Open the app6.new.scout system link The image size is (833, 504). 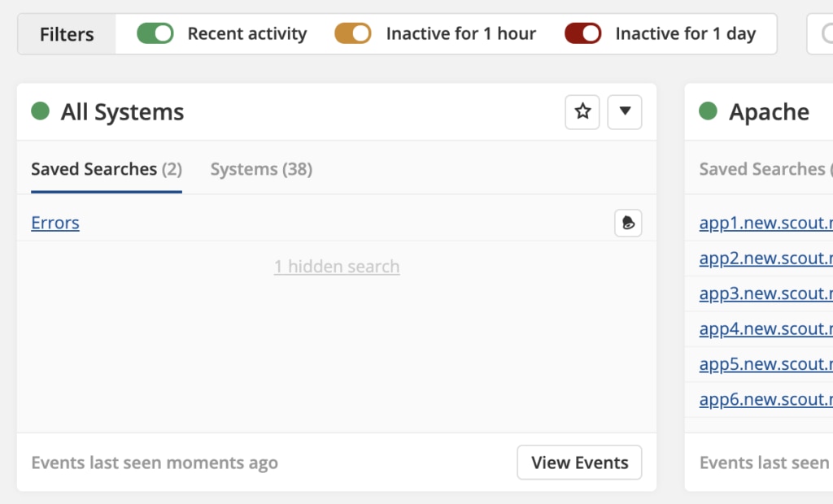[x=766, y=399]
